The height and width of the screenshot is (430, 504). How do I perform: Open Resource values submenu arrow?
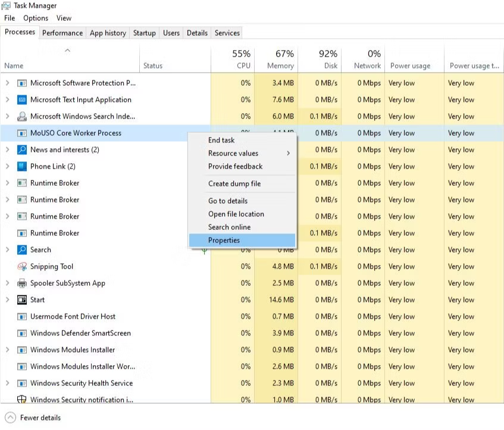[289, 154]
